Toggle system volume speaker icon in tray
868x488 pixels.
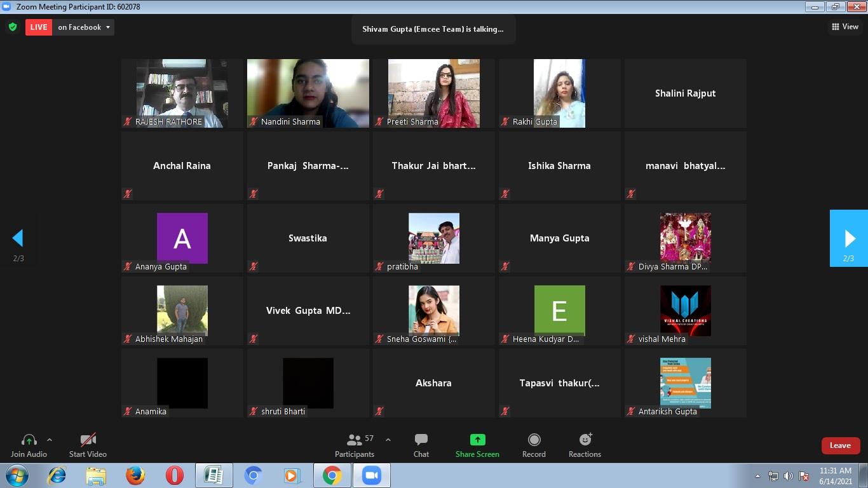[x=788, y=476]
